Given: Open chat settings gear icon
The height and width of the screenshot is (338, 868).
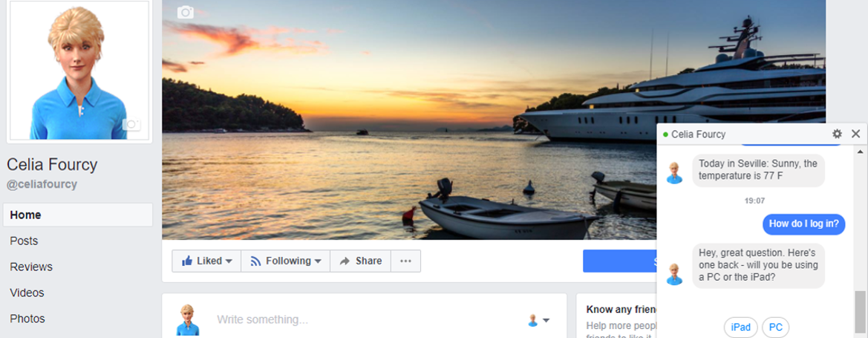Looking at the screenshot, I should point(837,134).
